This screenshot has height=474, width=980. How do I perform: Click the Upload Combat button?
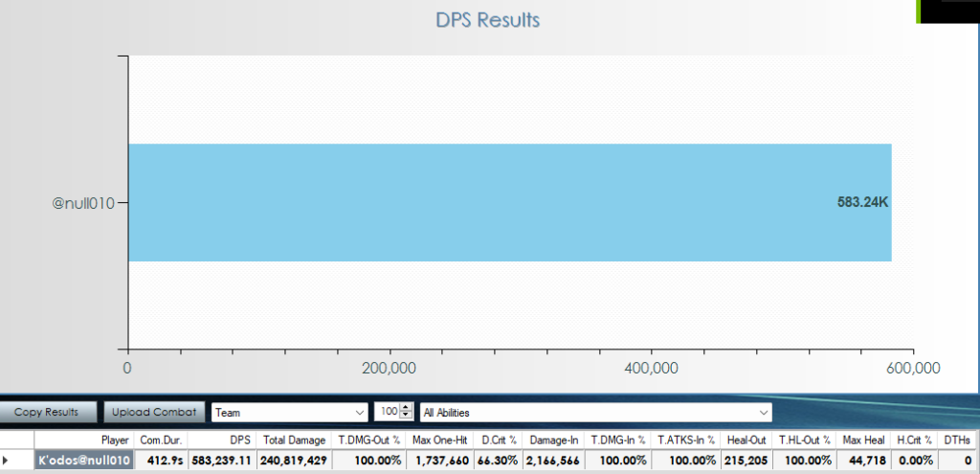tap(152, 412)
